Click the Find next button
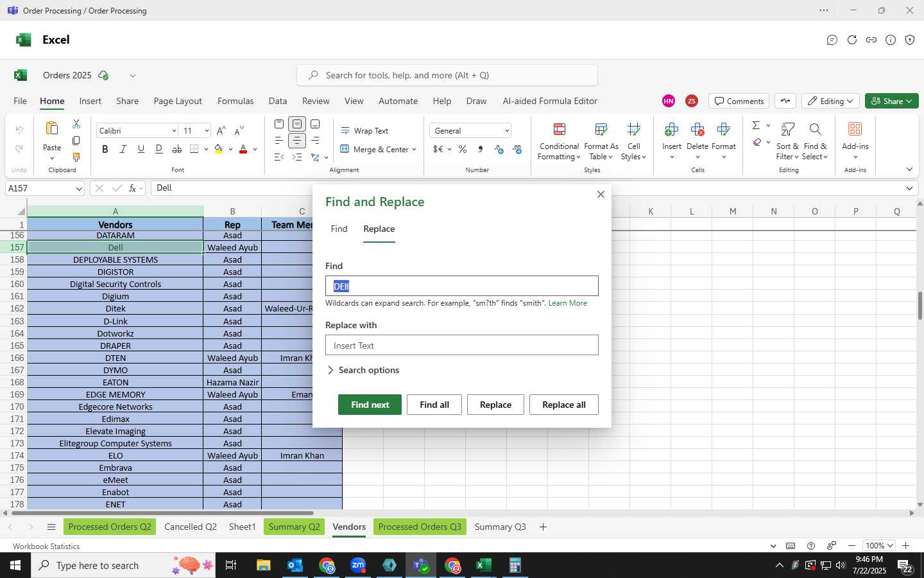 click(370, 405)
